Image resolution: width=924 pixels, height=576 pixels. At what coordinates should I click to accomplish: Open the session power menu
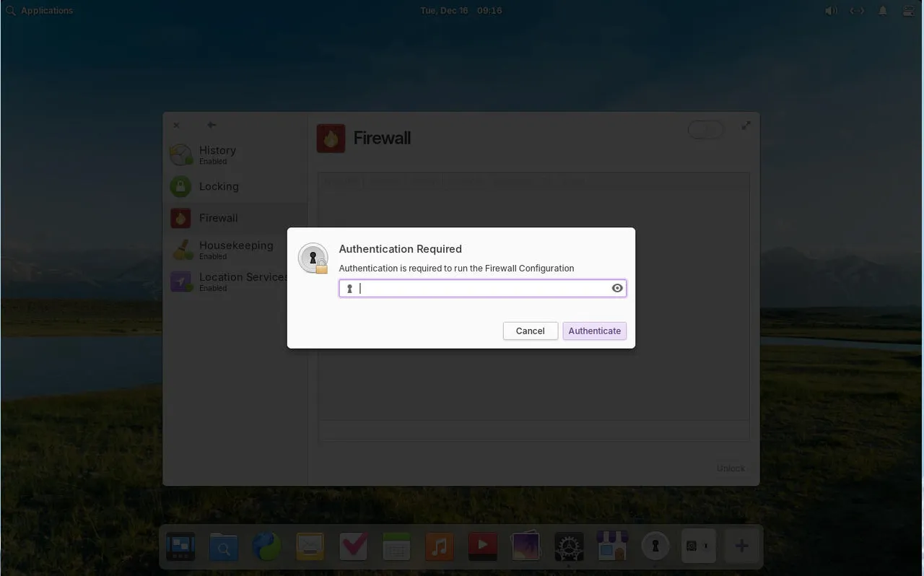[x=907, y=10]
